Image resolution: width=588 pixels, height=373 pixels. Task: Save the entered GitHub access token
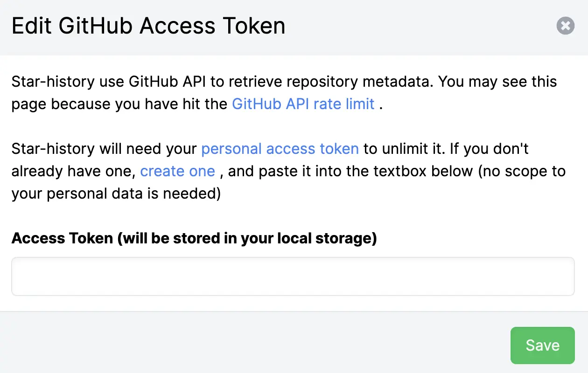point(542,345)
